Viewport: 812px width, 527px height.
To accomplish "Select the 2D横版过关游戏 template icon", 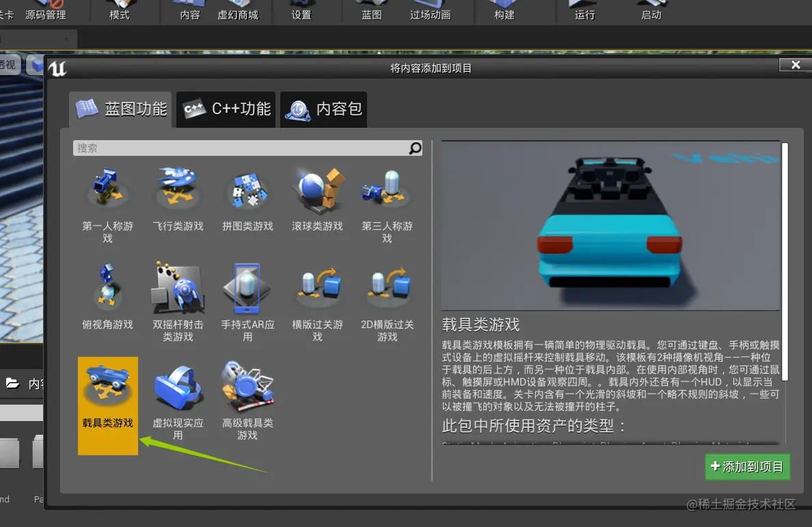I will point(386,287).
